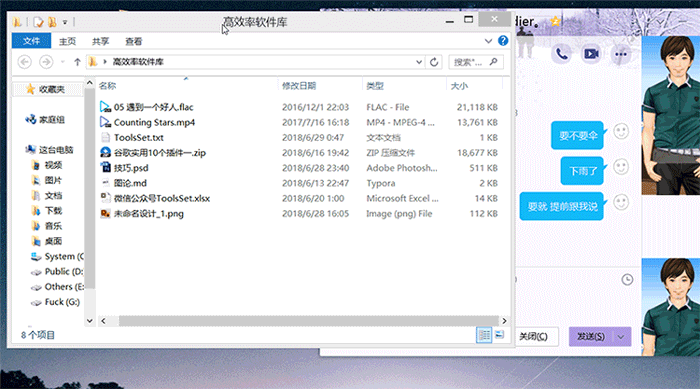
Task: Open chat history clock icon
Action: point(627,280)
